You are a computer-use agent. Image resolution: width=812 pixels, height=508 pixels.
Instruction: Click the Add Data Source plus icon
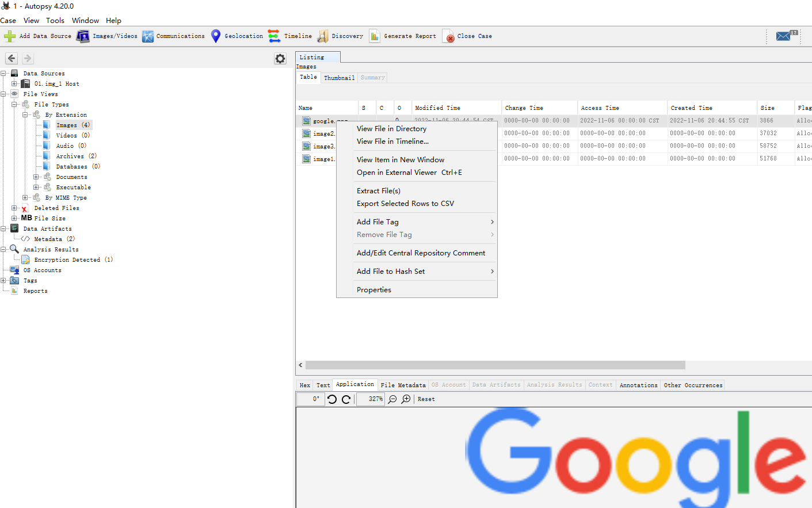point(10,36)
